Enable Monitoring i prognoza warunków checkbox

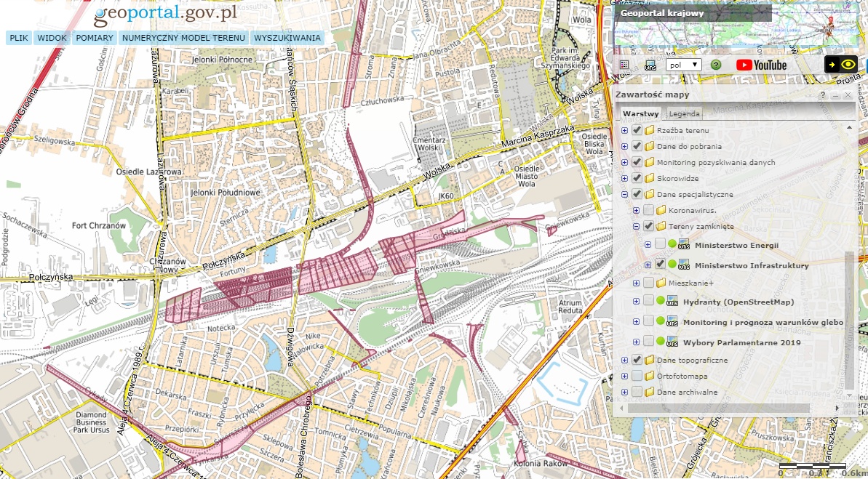pyautogui.click(x=648, y=321)
